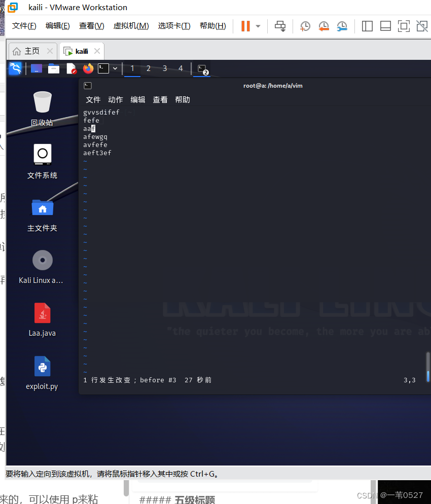Image resolution: width=431 pixels, height=504 pixels.
Task: Enter VMware full screen mode
Action: click(404, 26)
